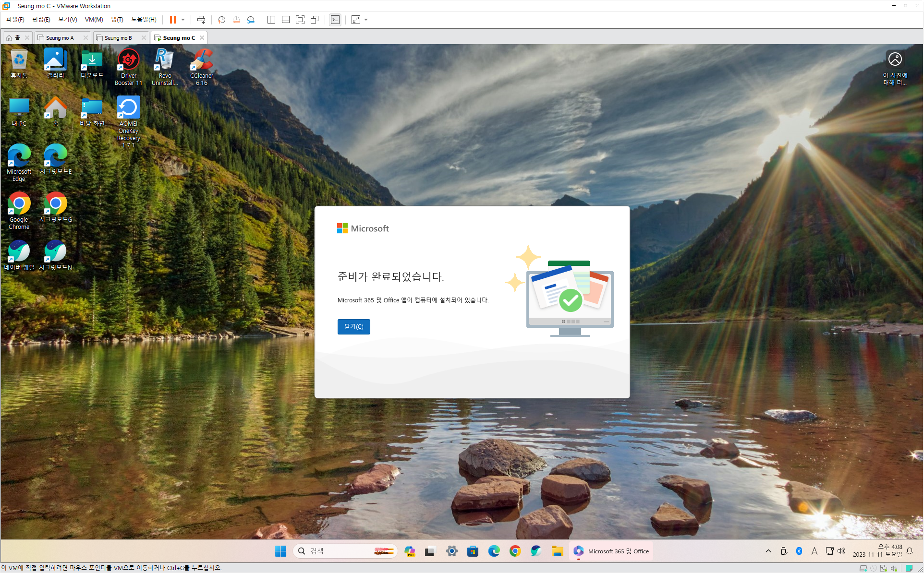This screenshot has width=924, height=573.
Task: Open the VM(M) menu
Action: [94, 20]
